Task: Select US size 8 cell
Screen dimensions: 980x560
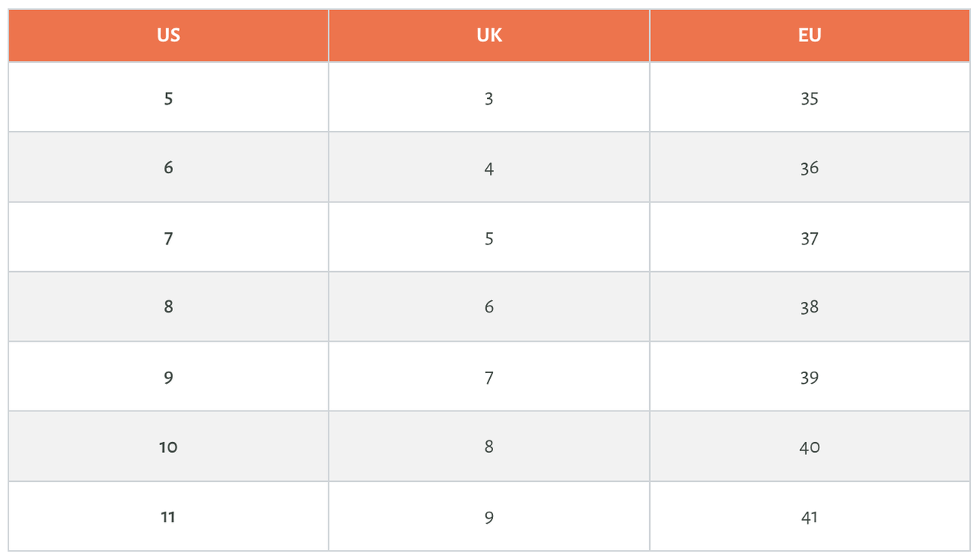Action: tap(168, 306)
